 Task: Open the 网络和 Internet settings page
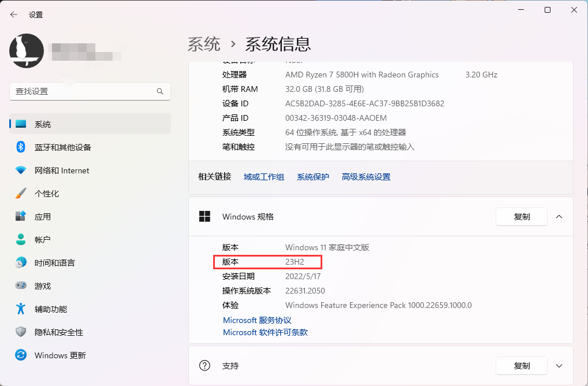click(61, 170)
